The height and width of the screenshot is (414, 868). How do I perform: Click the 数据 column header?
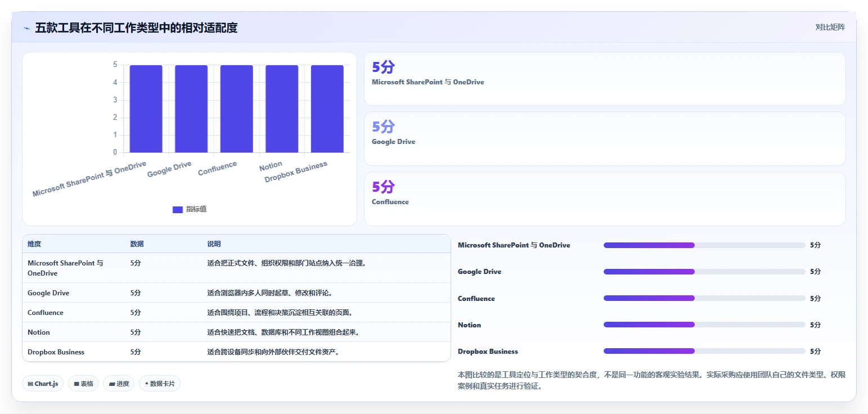pyautogui.click(x=137, y=244)
